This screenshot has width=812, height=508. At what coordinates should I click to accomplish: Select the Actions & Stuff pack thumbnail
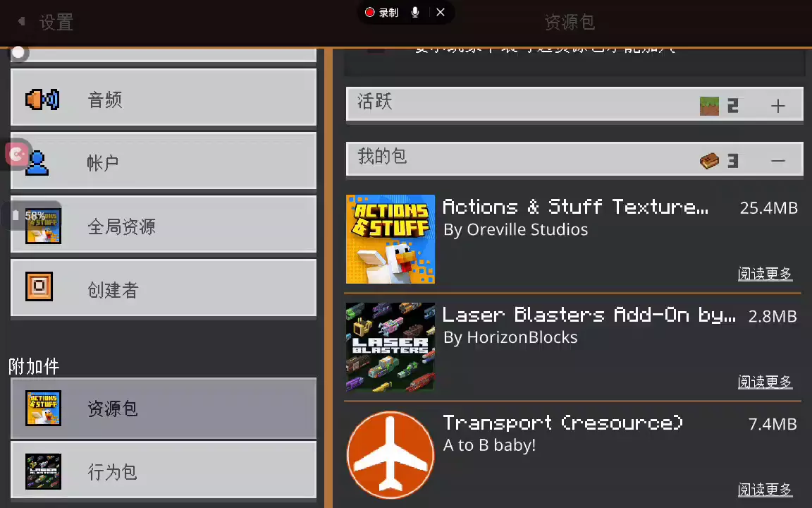click(x=390, y=239)
